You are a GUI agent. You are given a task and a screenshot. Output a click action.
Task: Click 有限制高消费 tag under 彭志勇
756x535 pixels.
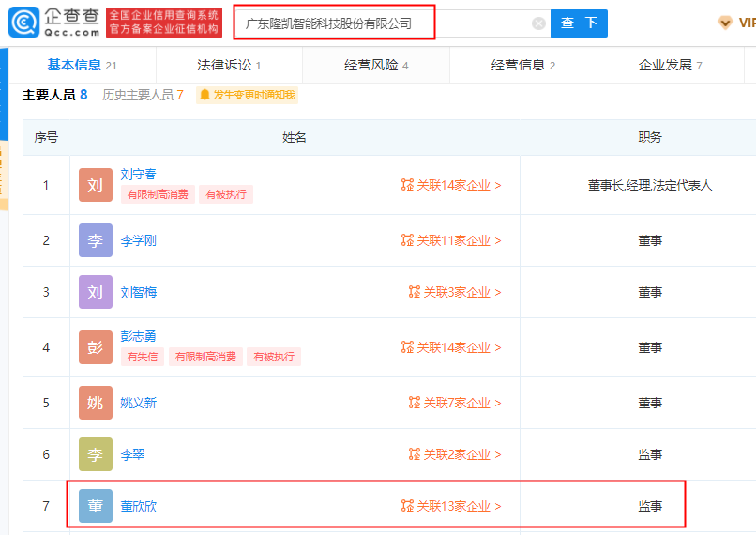coord(205,357)
